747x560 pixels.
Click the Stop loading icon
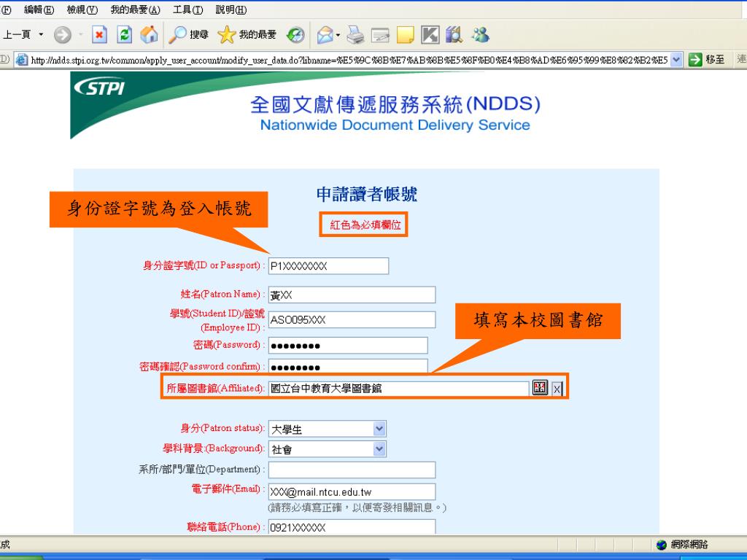(99, 35)
